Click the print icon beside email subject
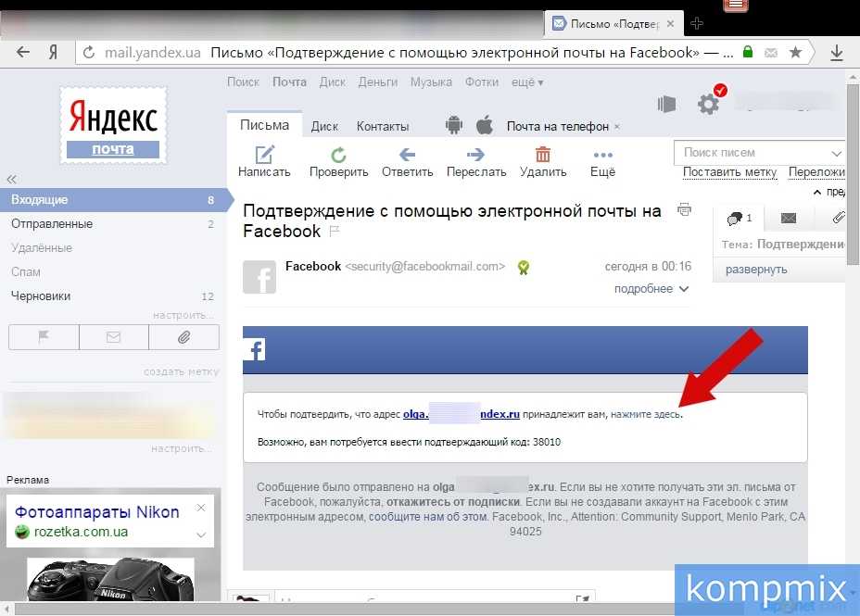The image size is (860, 616). (x=684, y=209)
